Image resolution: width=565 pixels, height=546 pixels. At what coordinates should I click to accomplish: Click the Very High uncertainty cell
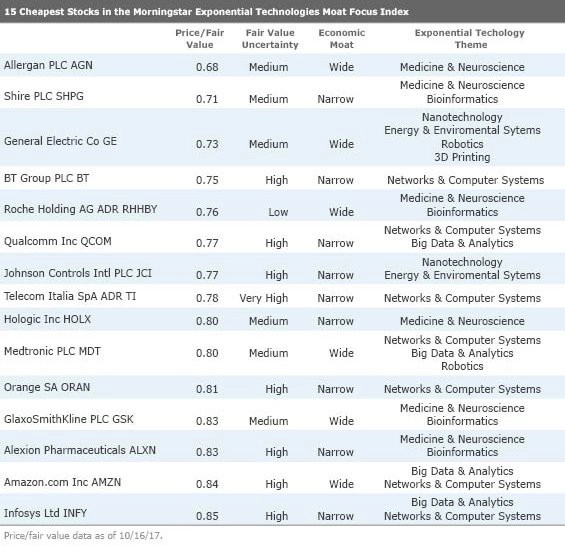click(x=264, y=298)
